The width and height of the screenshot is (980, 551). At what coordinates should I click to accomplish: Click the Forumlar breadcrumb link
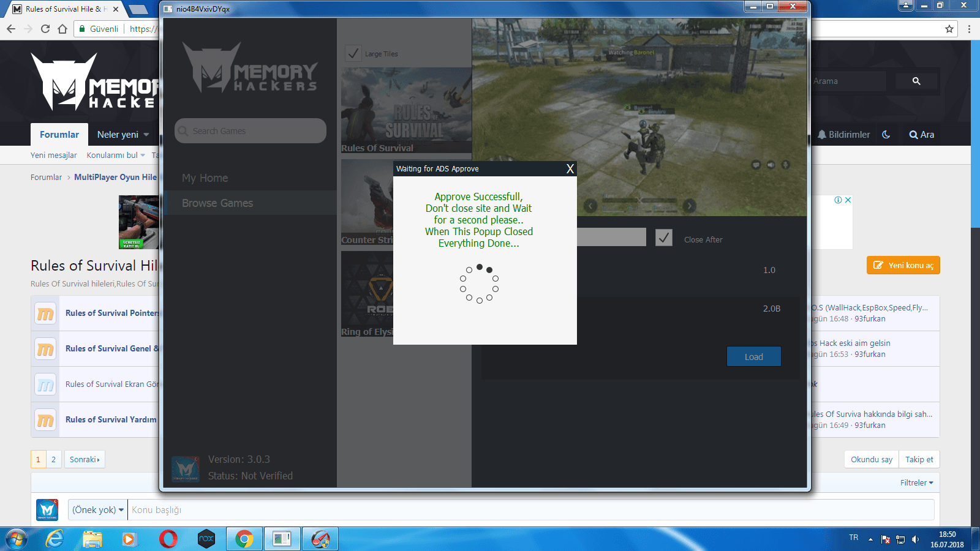click(x=47, y=178)
